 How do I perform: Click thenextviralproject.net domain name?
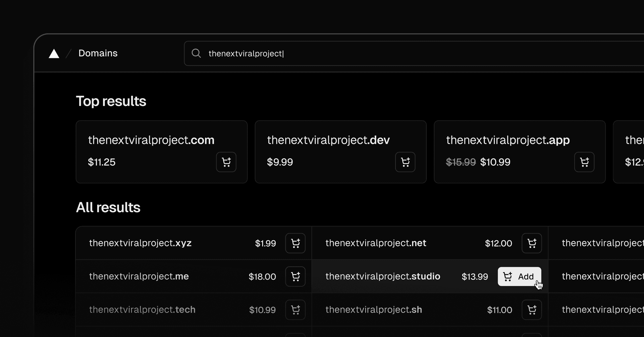[x=376, y=243]
